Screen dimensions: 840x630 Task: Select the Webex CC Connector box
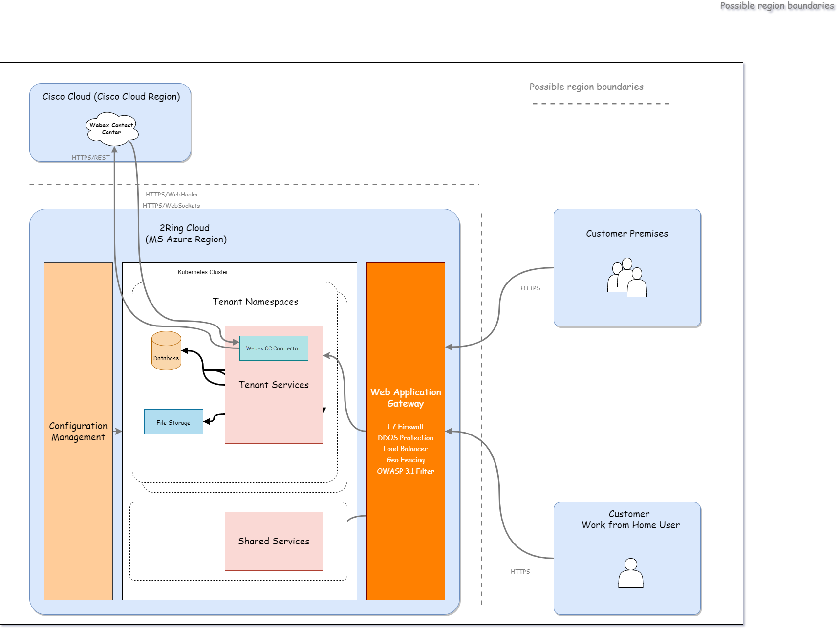[x=274, y=348]
